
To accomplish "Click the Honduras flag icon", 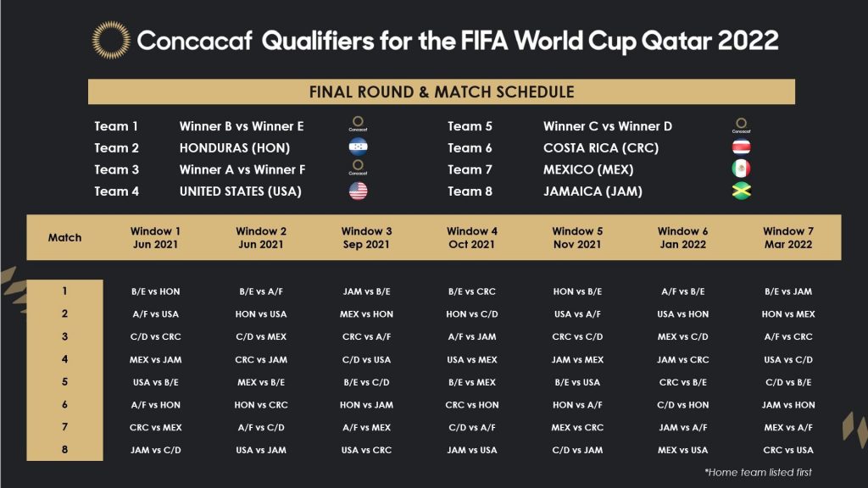I will coord(358,147).
